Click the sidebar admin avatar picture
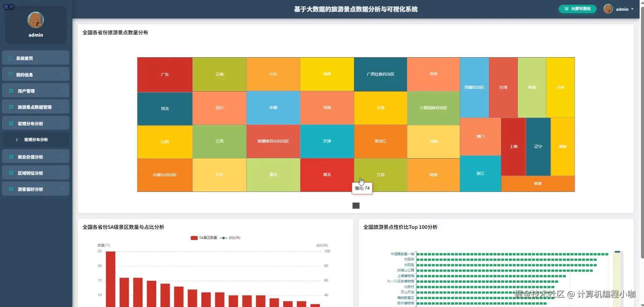Image resolution: width=644 pixels, height=307 pixels. point(36,20)
